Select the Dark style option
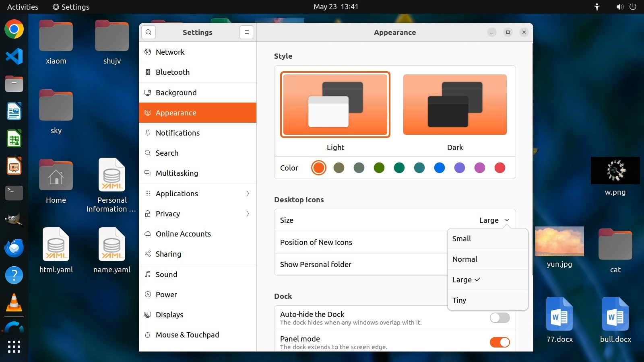This screenshot has width=644, height=362. tap(455, 105)
